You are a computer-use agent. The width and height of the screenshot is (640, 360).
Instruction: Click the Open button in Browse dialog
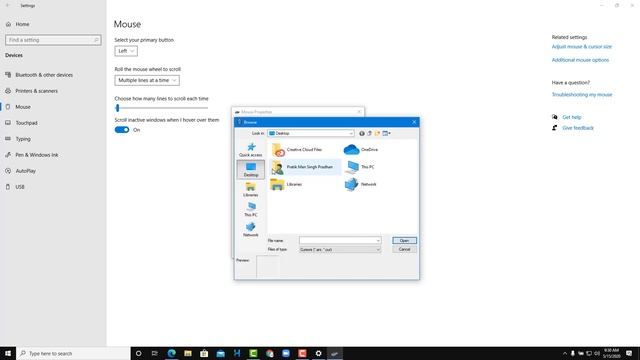coord(404,240)
